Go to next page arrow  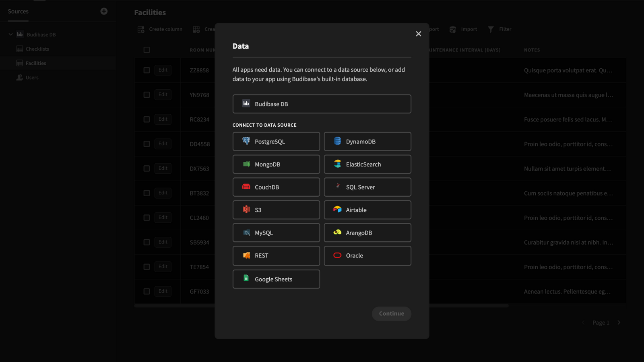tap(619, 323)
